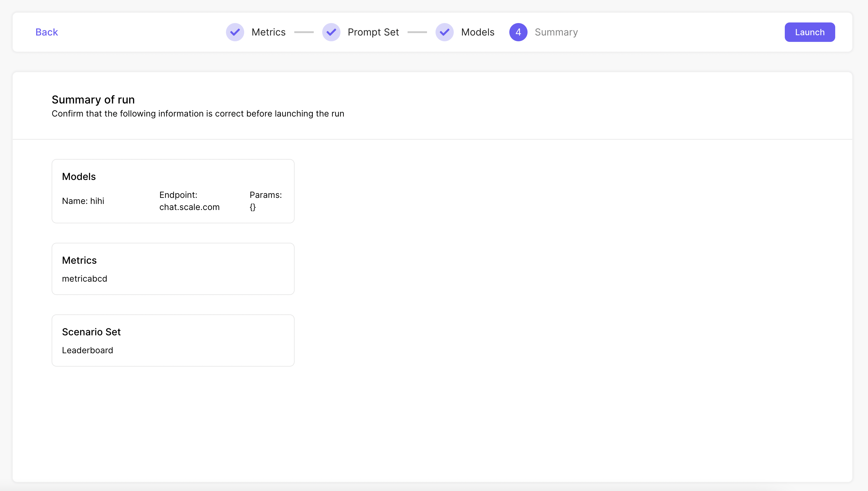Viewport: 868px width, 491px height.
Task: Click the chat.scale.com endpoint value
Action: [x=189, y=207]
